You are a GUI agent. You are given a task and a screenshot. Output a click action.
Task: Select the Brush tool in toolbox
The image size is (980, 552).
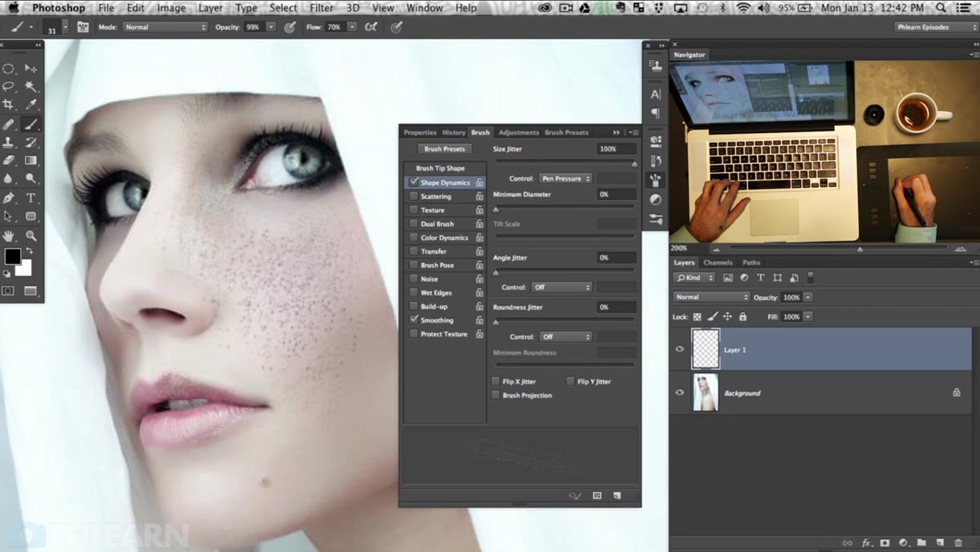30,125
